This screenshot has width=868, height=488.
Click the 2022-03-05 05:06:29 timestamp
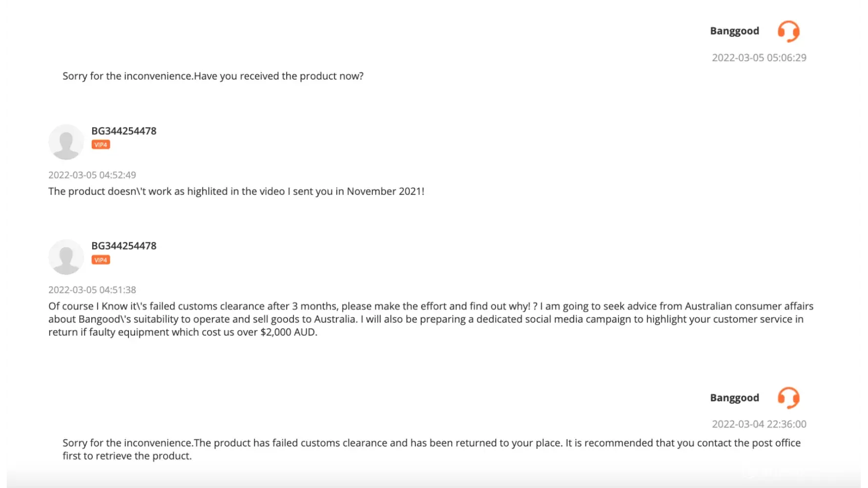coord(759,58)
